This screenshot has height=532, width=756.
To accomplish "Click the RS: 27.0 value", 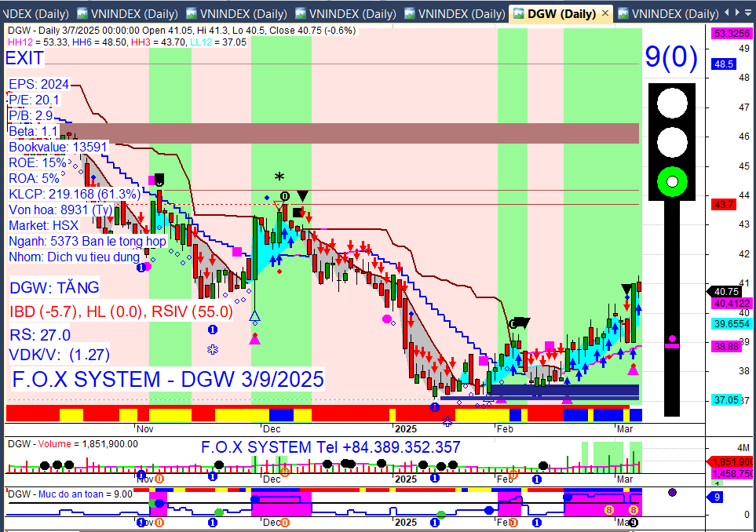I will [x=40, y=335].
